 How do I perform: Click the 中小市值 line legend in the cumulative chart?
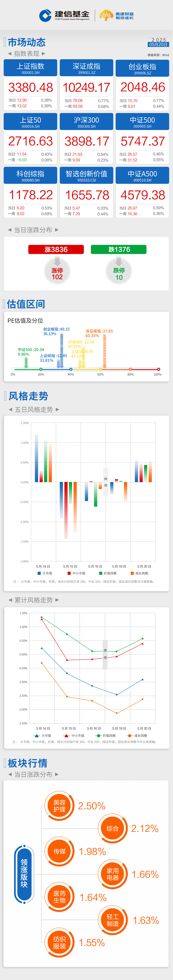[74, 736]
